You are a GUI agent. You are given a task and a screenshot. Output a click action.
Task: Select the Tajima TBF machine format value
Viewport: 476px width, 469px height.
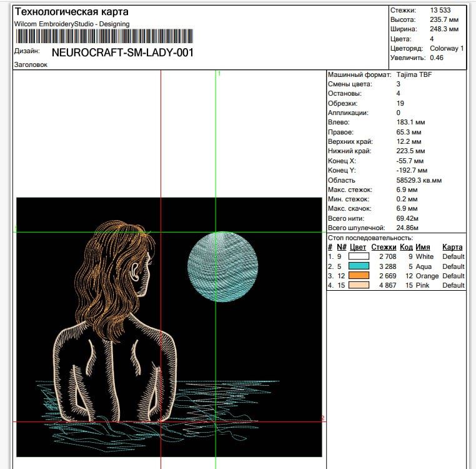pyautogui.click(x=414, y=74)
